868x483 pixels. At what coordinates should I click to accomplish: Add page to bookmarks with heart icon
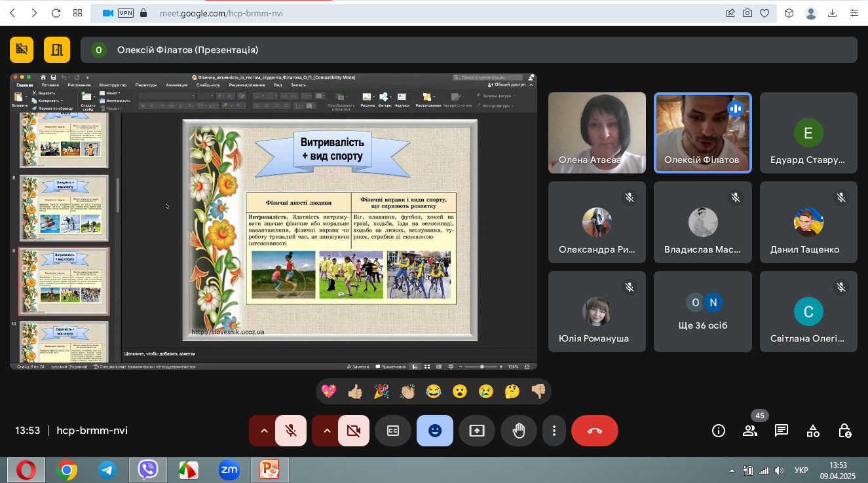click(x=764, y=12)
